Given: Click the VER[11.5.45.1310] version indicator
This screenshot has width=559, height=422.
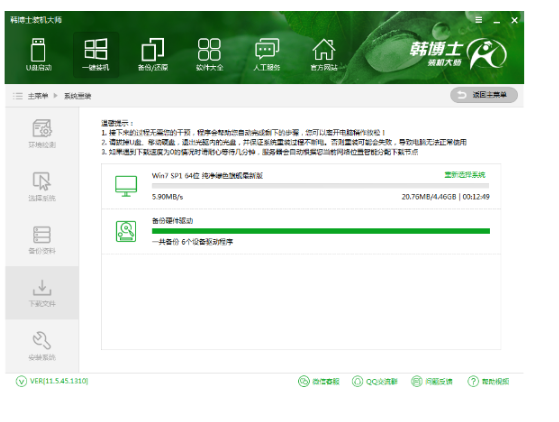Looking at the screenshot, I should (52, 381).
